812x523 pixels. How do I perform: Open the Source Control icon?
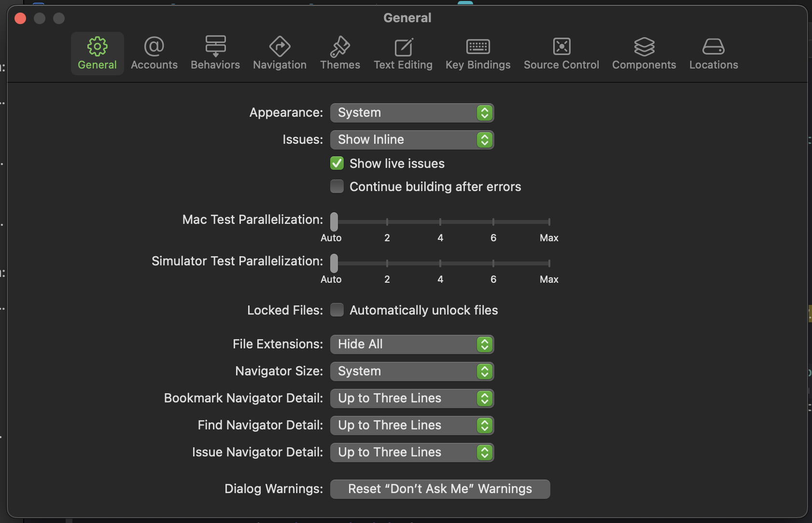[x=561, y=47]
